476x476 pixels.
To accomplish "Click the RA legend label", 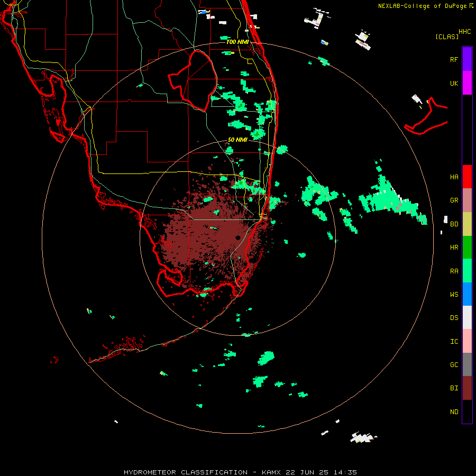I will 454,271.
